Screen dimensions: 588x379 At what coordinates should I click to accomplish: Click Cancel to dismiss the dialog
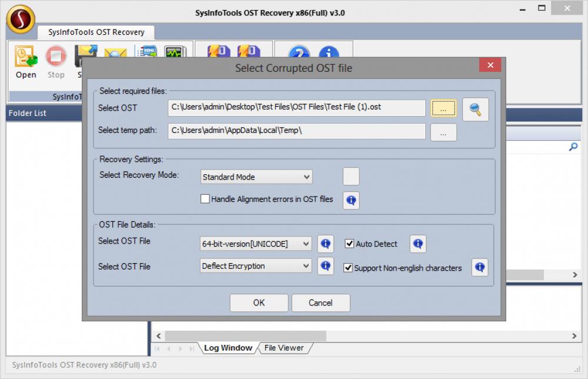tap(320, 302)
